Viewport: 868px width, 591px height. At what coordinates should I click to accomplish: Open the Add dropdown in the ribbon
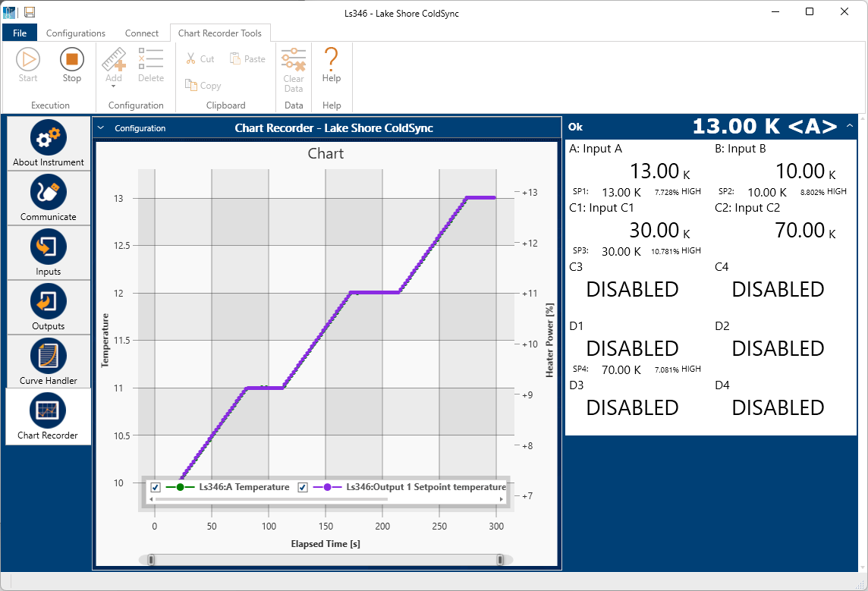(x=113, y=86)
